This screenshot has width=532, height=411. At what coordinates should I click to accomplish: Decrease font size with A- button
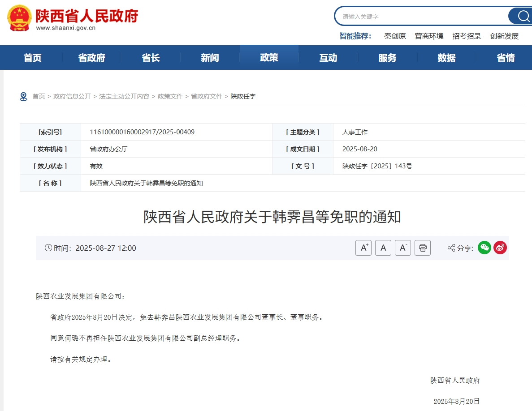click(403, 248)
